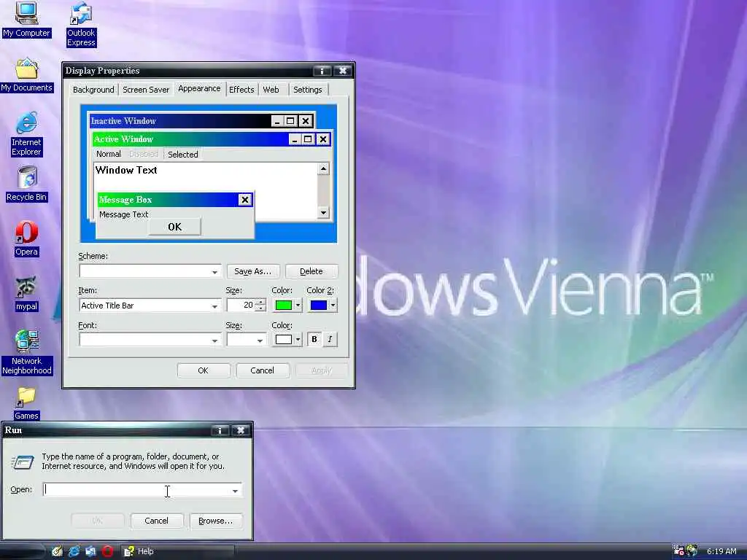Select the Appearance tab
This screenshot has height=560, width=747.
(199, 88)
